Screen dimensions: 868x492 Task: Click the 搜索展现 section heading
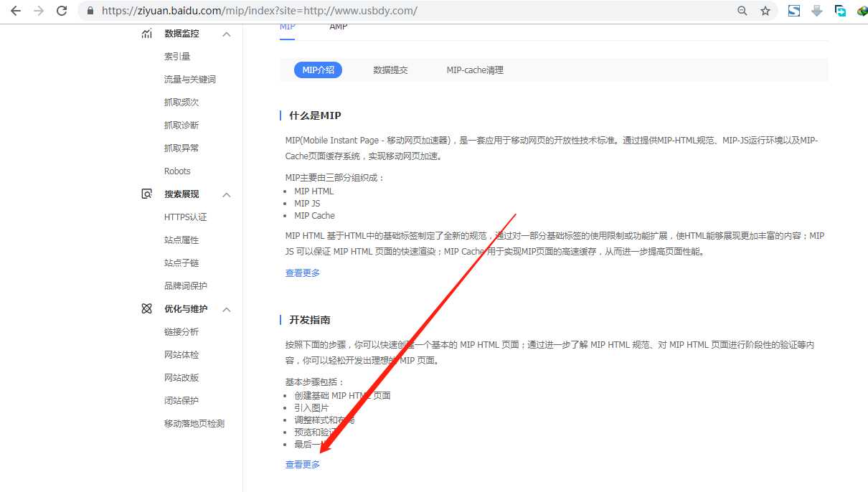pyautogui.click(x=181, y=194)
